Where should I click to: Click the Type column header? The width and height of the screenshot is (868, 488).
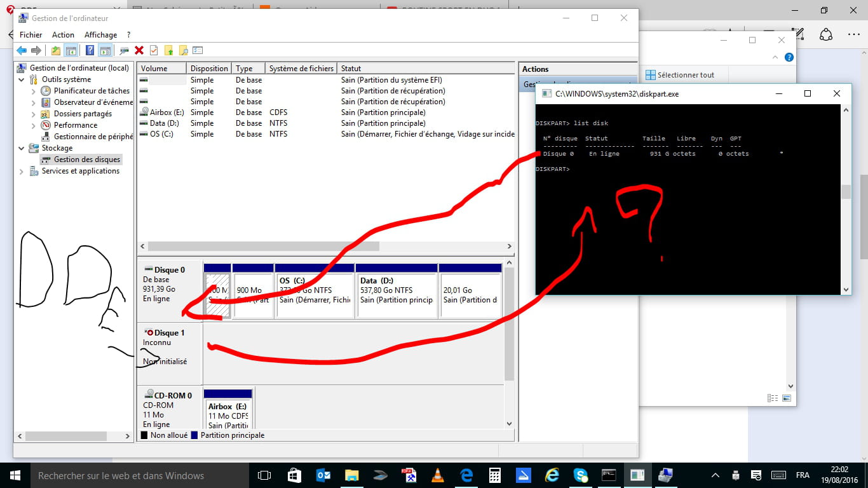point(249,69)
